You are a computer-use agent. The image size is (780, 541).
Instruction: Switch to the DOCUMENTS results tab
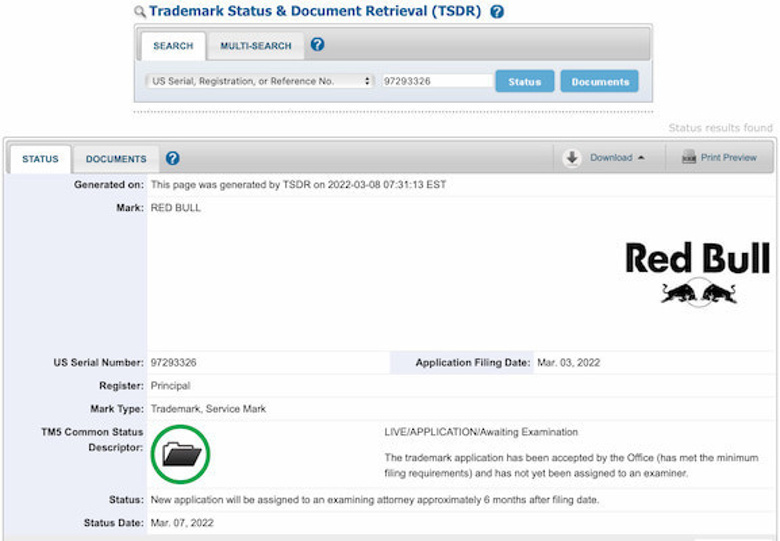point(116,159)
